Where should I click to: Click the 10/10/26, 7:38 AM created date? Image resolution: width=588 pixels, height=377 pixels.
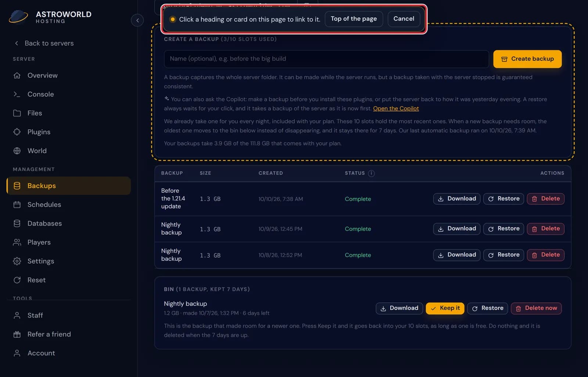281,199
